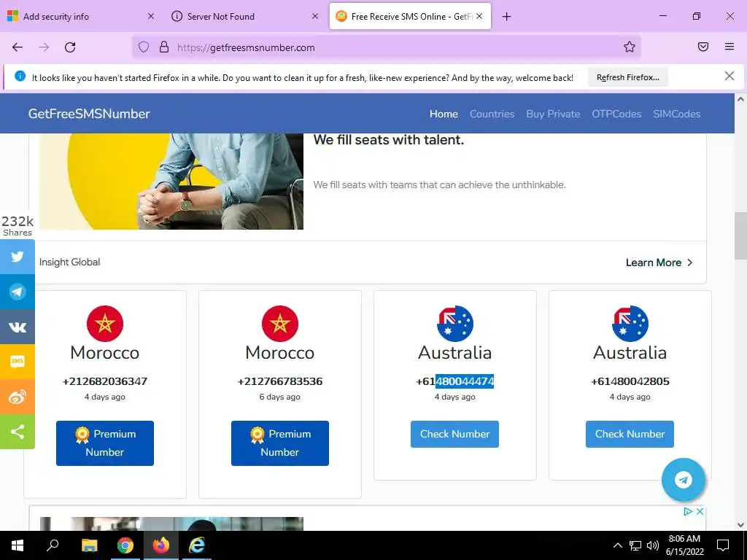747x560 pixels.
Task: Dismiss the Firefox refresh notification bar
Action: click(729, 76)
